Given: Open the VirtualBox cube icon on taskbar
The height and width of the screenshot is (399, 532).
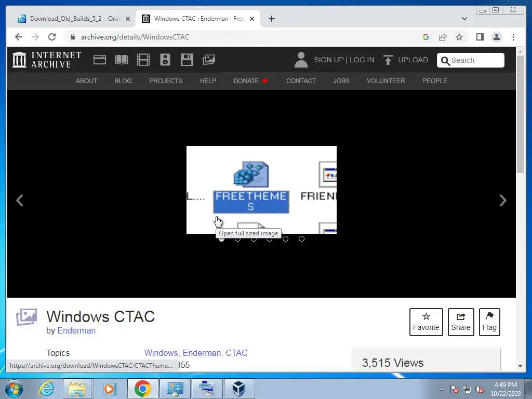Looking at the screenshot, I should (x=238, y=389).
